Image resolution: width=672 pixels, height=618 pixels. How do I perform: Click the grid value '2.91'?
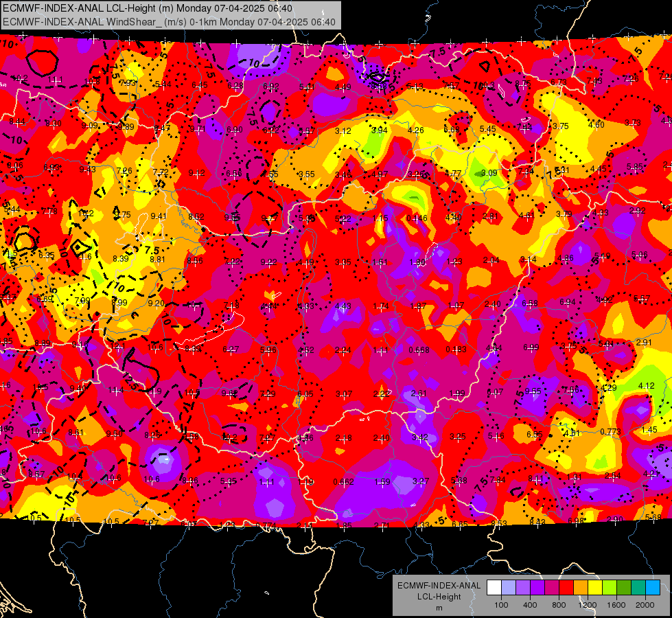(644, 342)
